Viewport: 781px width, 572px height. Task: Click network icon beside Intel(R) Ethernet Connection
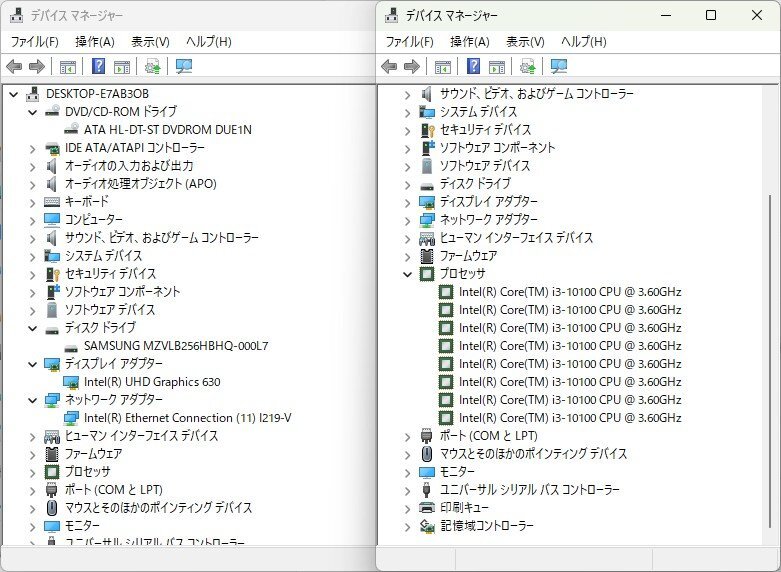pos(71,418)
